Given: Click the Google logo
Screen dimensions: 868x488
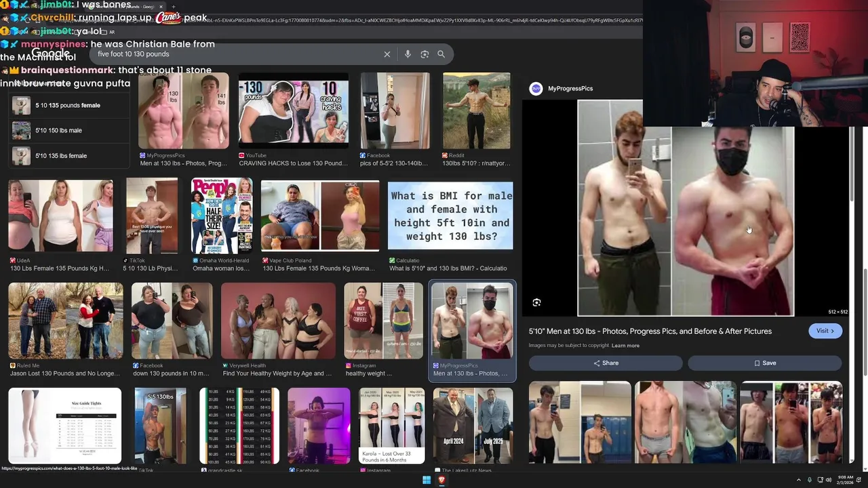Looking at the screenshot, I should 51,54.
